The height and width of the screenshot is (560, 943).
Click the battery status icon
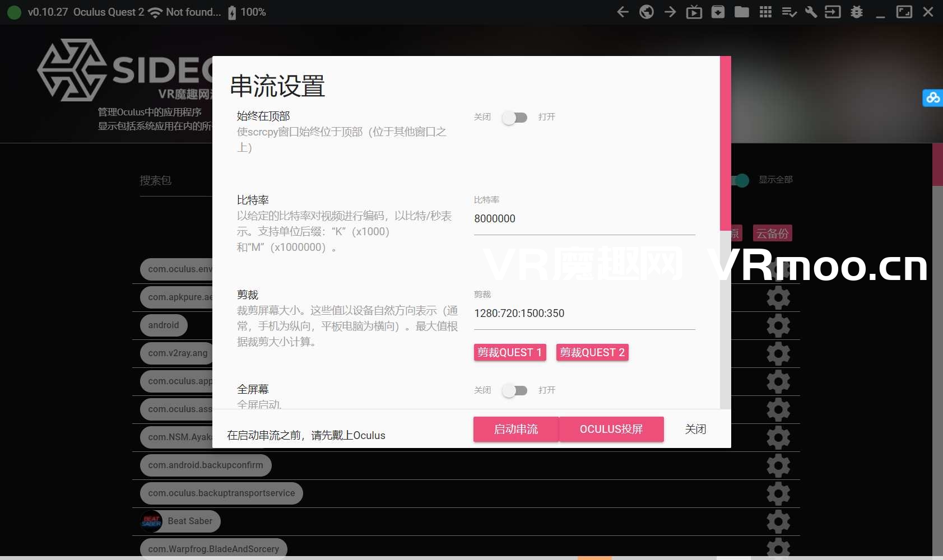tap(232, 12)
